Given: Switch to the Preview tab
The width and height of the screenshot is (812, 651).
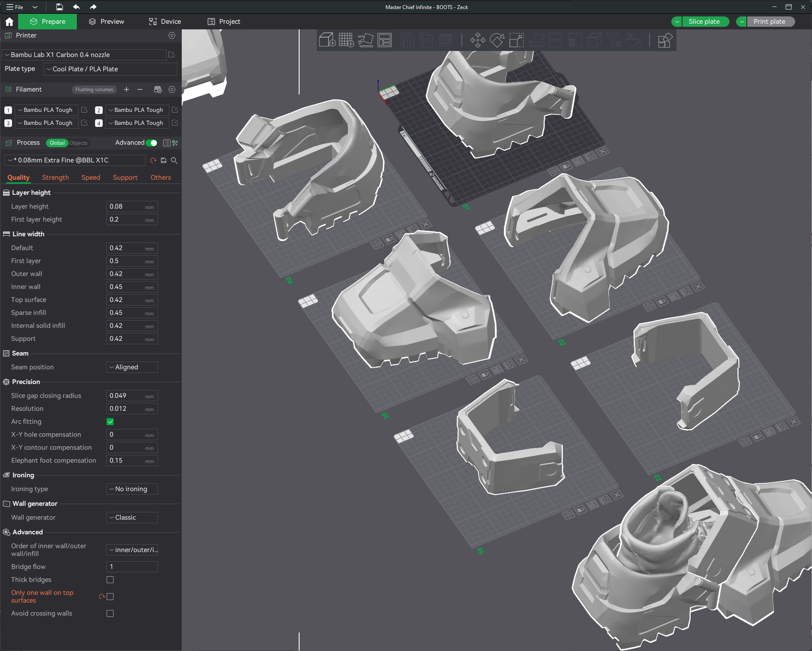Looking at the screenshot, I should point(106,22).
